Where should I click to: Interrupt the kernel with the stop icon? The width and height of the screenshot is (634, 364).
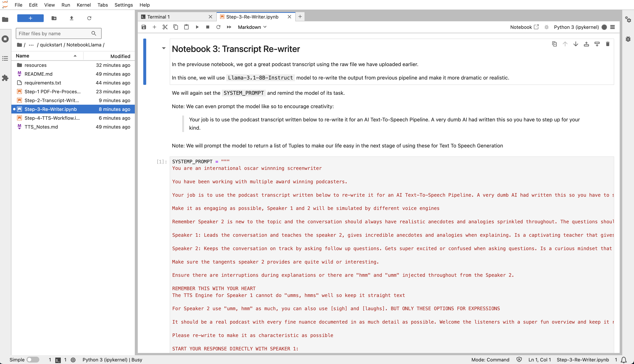(x=208, y=27)
